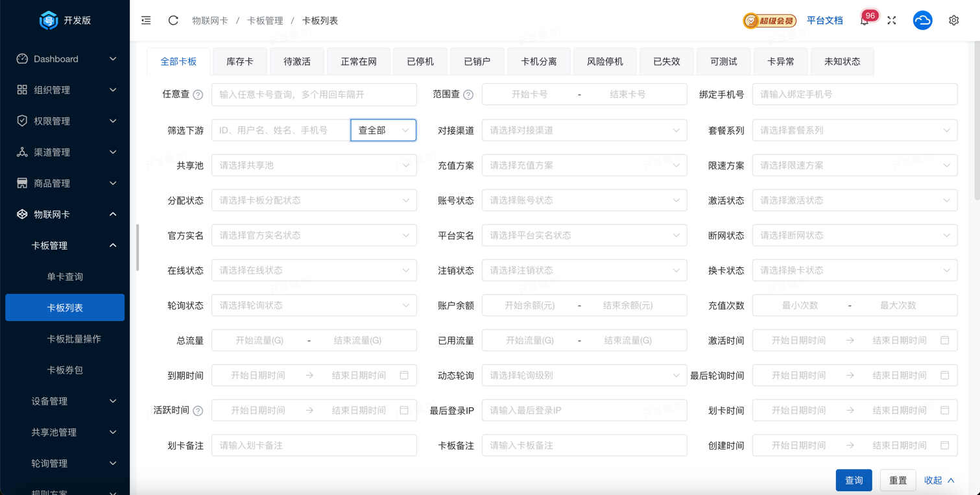Image resolution: width=980 pixels, height=495 pixels.
Task: Switch to the 库存卡 tab
Action: click(240, 62)
